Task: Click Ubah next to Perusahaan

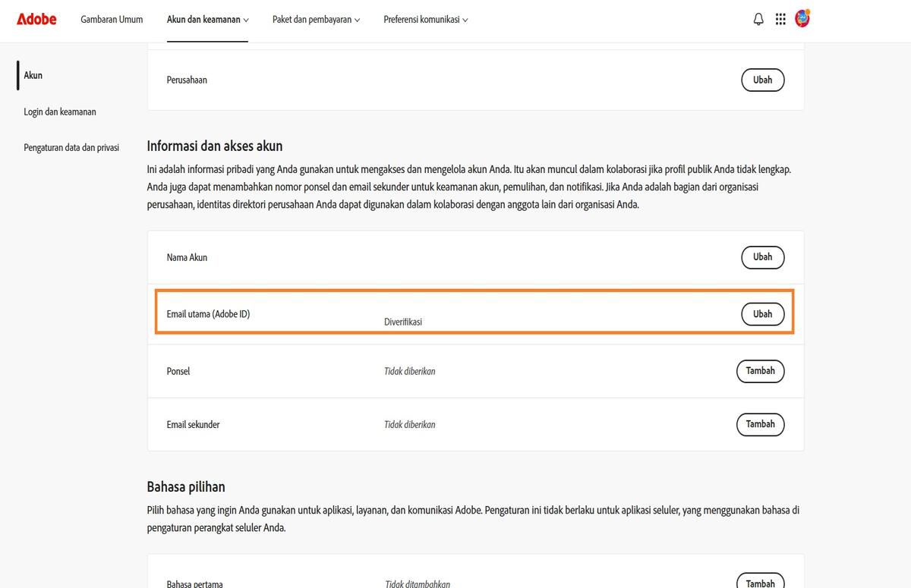Action: pyautogui.click(x=762, y=79)
